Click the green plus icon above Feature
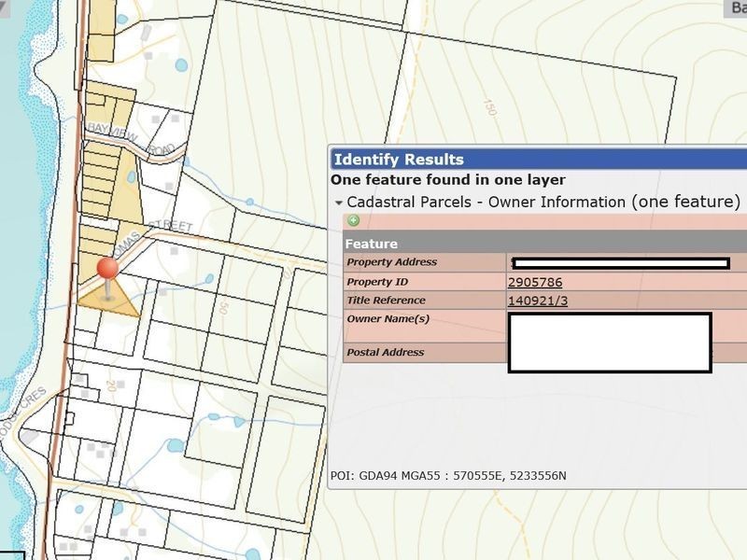The image size is (747, 560). [x=354, y=220]
